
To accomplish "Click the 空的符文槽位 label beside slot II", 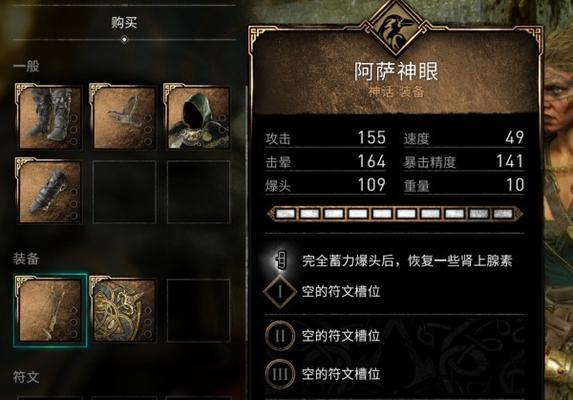I will [x=341, y=336].
